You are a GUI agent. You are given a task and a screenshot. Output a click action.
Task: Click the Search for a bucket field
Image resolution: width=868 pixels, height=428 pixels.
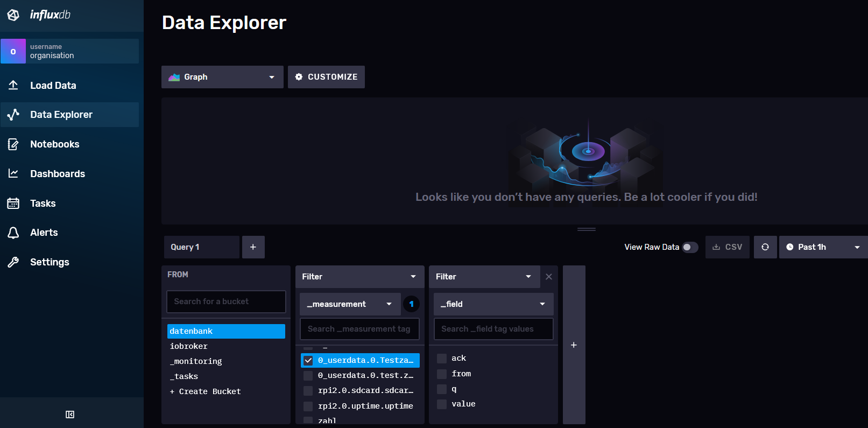click(226, 301)
